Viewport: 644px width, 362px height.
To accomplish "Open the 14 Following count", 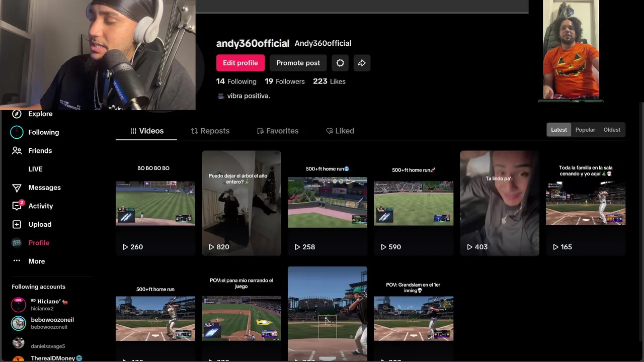I will tap(236, 81).
